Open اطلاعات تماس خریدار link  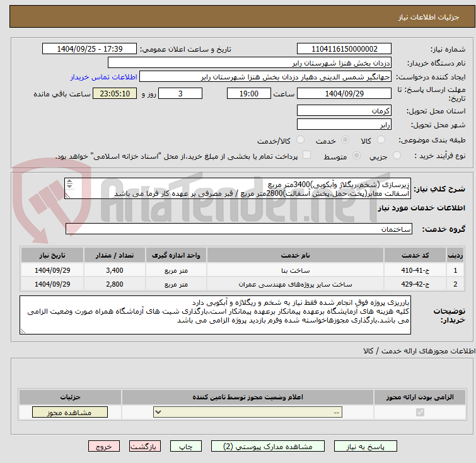(x=104, y=77)
